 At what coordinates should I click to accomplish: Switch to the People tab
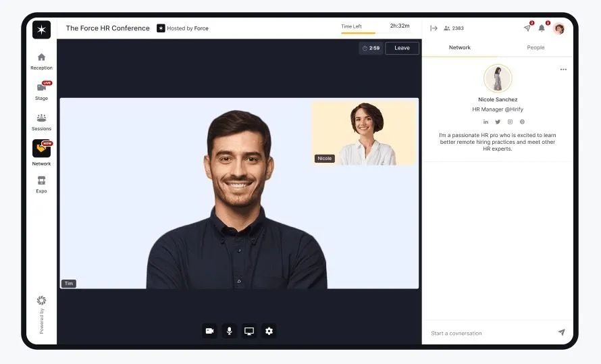[x=535, y=47]
